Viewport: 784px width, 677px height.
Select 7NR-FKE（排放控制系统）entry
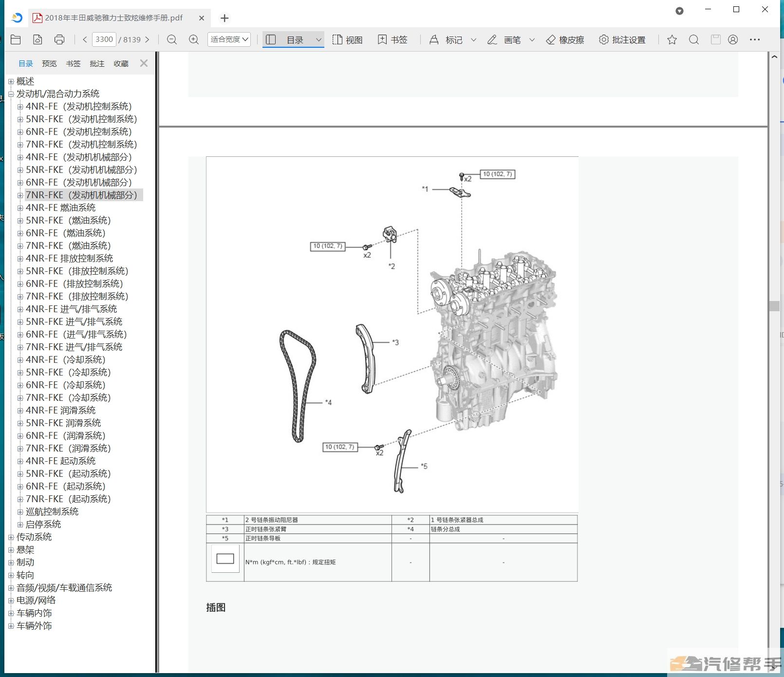(x=77, y=297)
